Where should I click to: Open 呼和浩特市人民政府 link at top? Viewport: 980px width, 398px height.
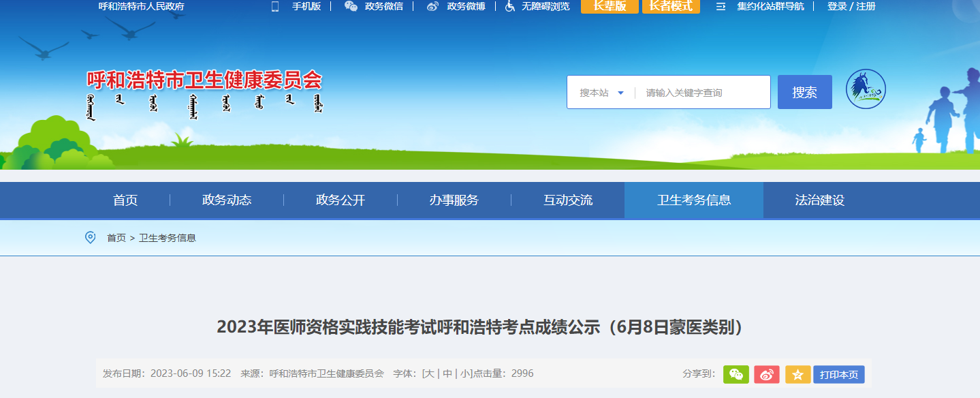[x=142, y=6]
